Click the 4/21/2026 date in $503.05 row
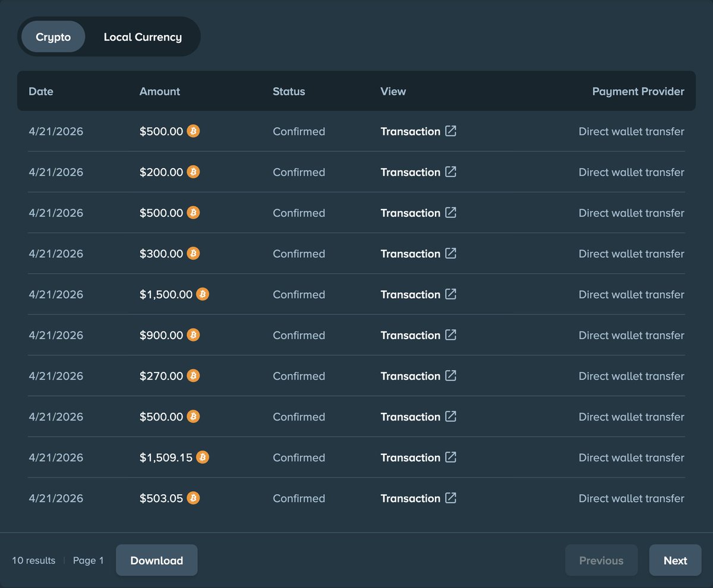This screenshot has height=588, width=713. [56, 498]
